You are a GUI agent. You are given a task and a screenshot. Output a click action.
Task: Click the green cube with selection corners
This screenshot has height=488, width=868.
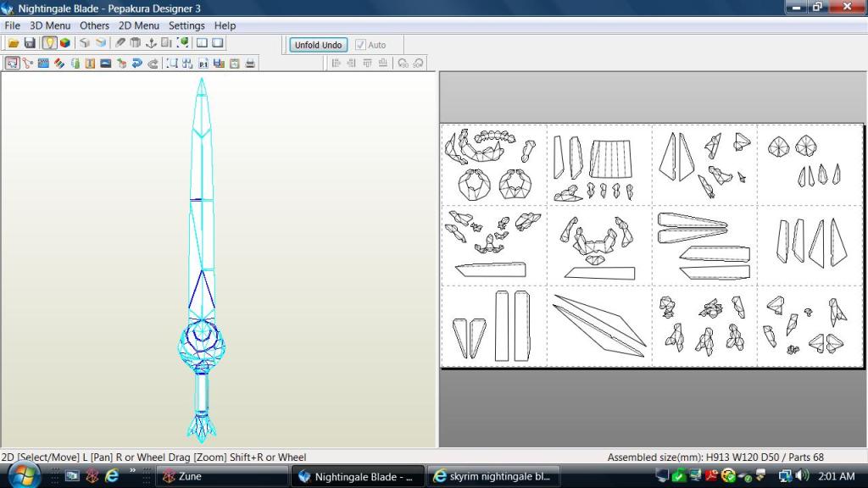182,43
